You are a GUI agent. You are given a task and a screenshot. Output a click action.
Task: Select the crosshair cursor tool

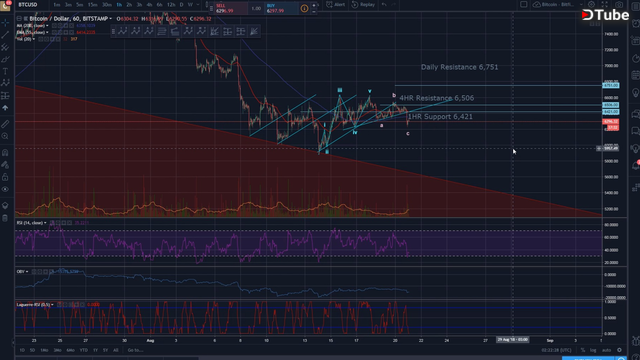coord(5,23)
